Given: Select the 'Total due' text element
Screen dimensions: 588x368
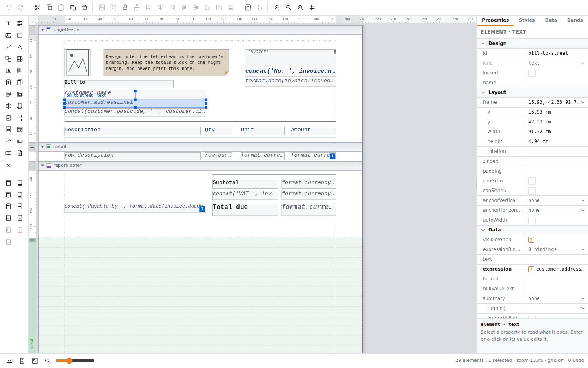Looking at the screenshot, I should click(245, 210).
